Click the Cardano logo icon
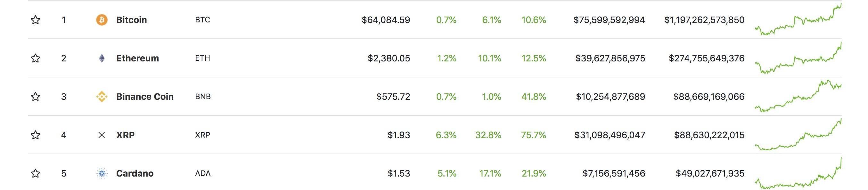Screen dimensions: 868x190 tap(102, 173)
